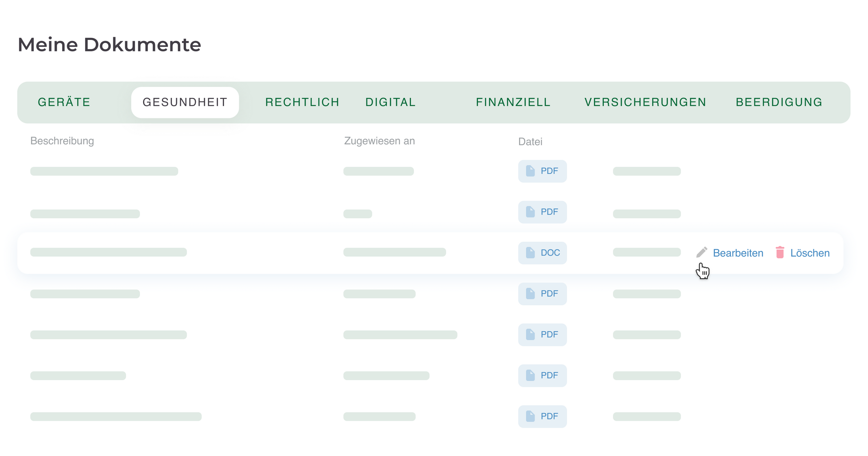
Task: Open the Rechtlich tab
Action: 302,102
